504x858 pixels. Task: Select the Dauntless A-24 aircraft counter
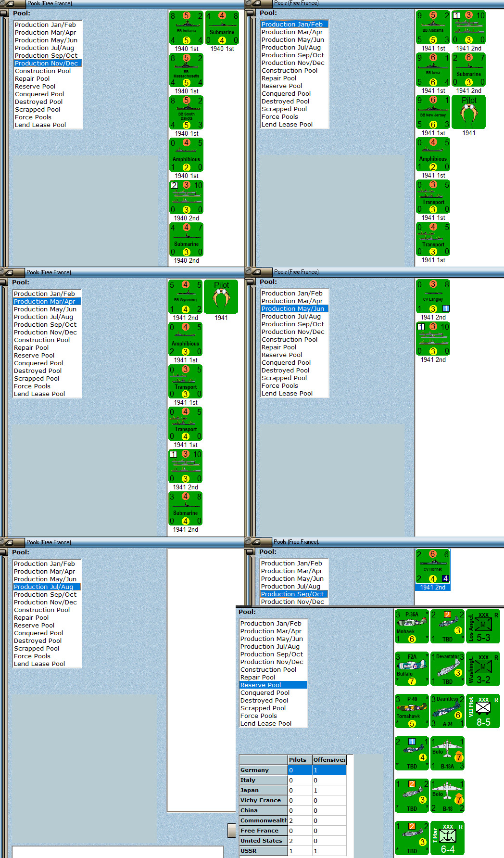pos(448,711)
